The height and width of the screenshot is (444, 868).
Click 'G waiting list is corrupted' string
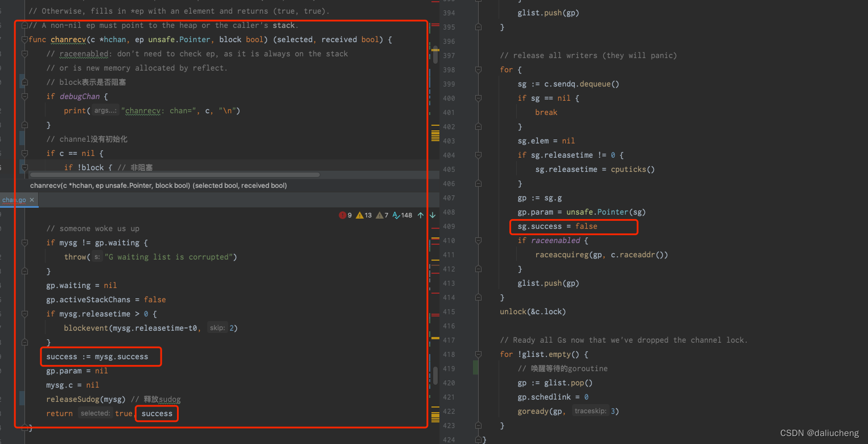coord(168,257)
